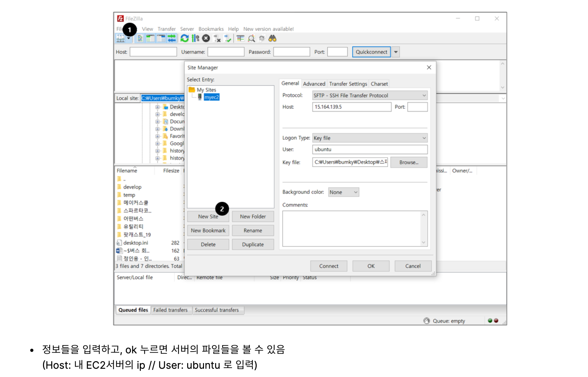Click the Filename column header in local list
The image size is (588, 377).
[x=127, y=171]
